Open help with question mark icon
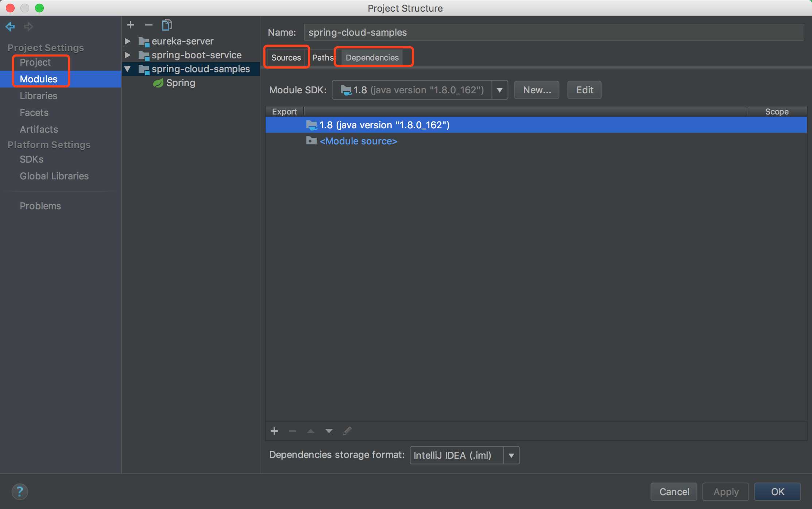Viewport: 812px width, 509px height. pyautogui.click(x=20, y=491)
